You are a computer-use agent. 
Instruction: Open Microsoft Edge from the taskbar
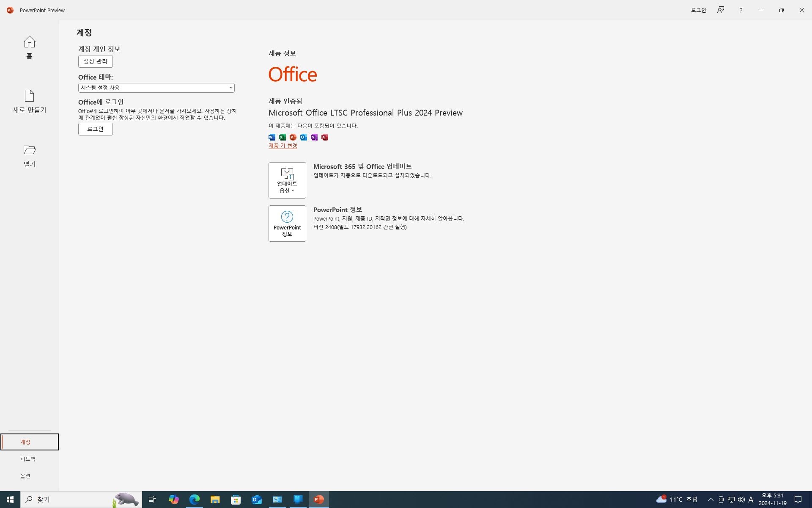[x=194, y=500]
